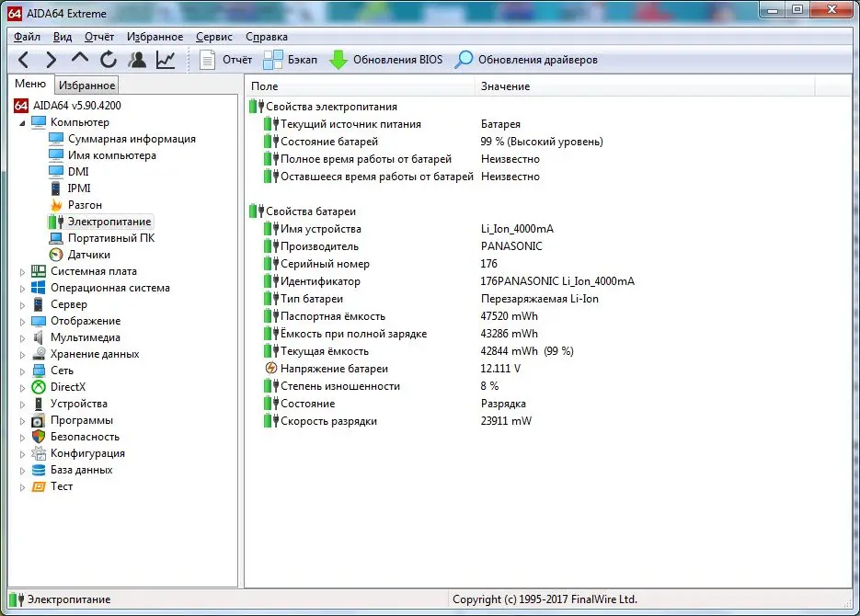Click the Суммарная информация icon

56,139
